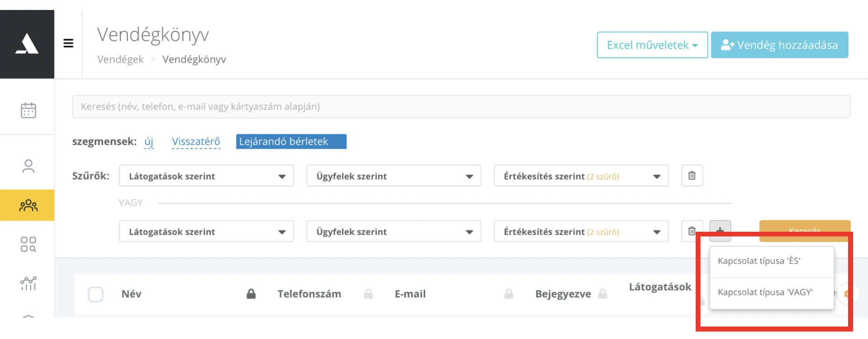Select the Lejárandó bérletek segment
The height and width of the screenshot is (339, 868).
pos(291,141)
